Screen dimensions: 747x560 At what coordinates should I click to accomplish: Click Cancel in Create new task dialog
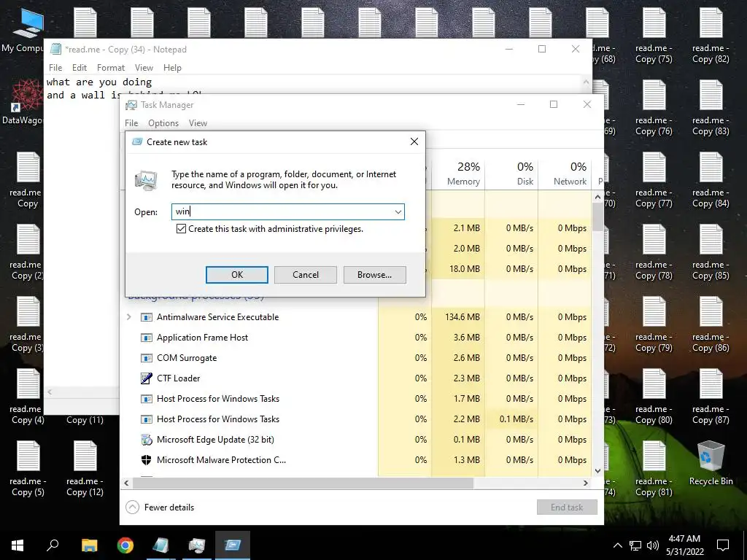click(306, 275)
